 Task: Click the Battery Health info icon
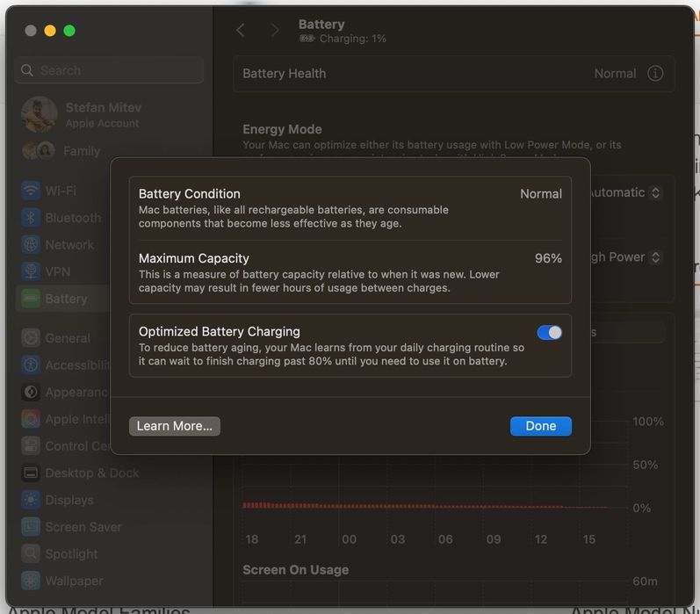click(655, 73)
